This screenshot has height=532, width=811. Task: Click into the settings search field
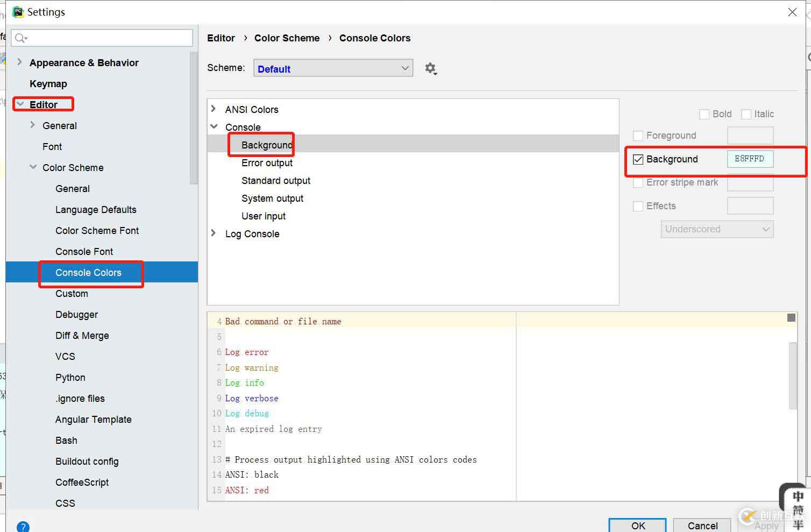click(108, 38)
